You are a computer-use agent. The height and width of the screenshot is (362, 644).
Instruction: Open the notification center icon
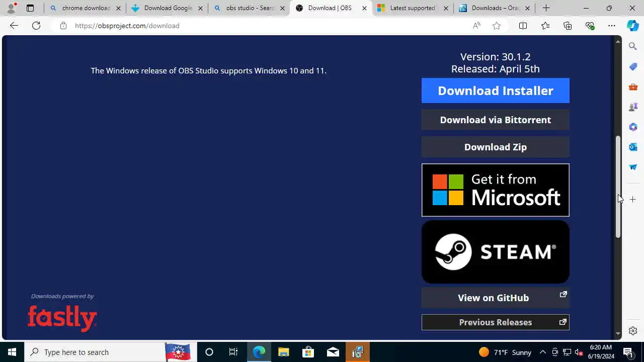[628, 352]
